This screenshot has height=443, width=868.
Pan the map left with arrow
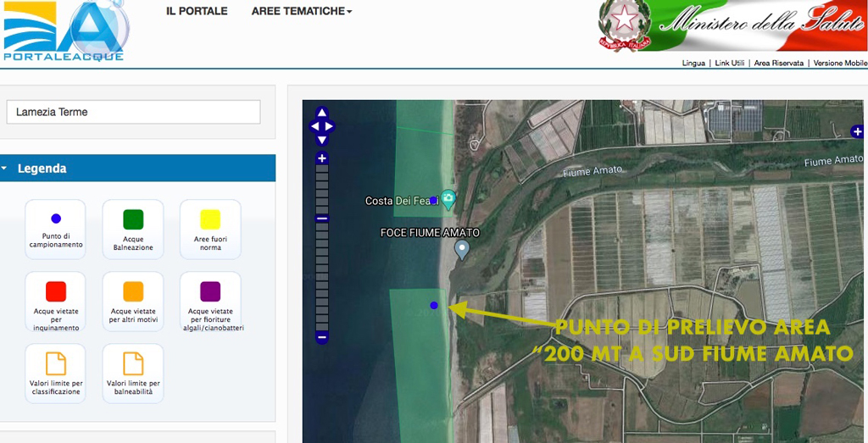pos(314,127)
